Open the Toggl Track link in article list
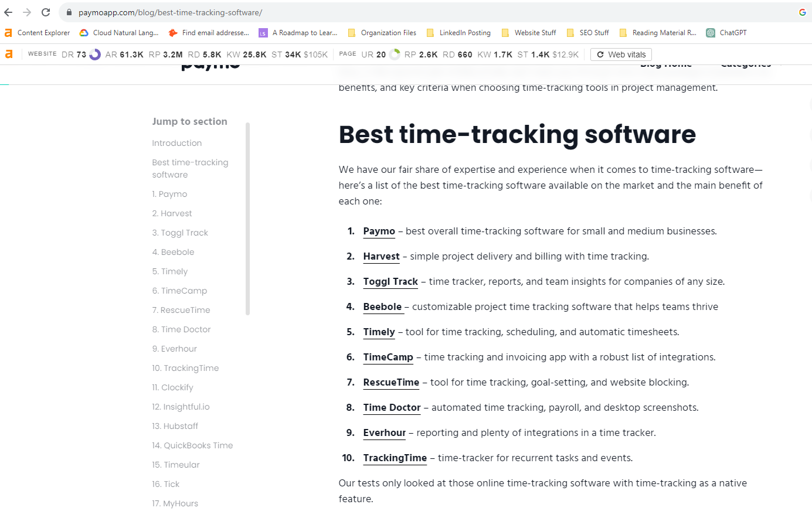The width and height of the screenshot is (812, 511). coord(390,281)
